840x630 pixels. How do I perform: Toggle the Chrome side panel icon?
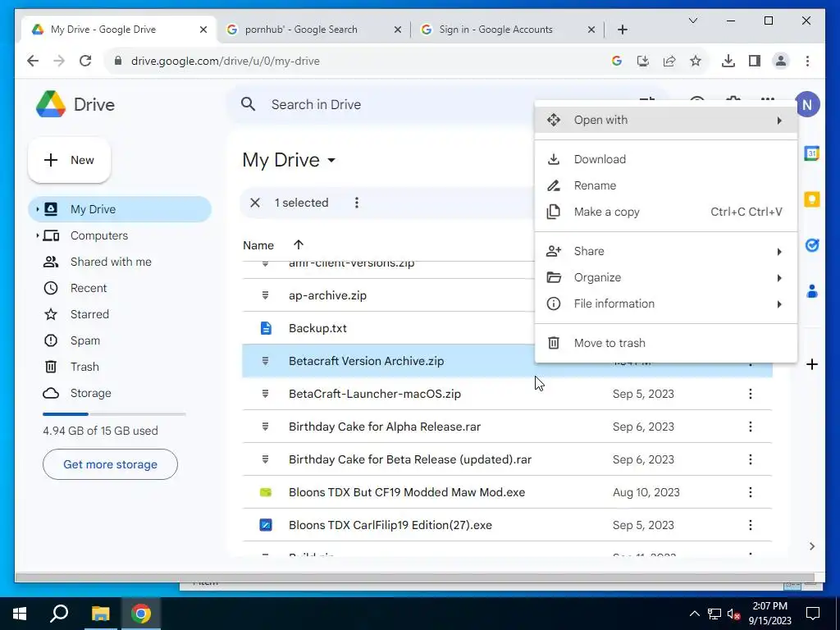755,61
